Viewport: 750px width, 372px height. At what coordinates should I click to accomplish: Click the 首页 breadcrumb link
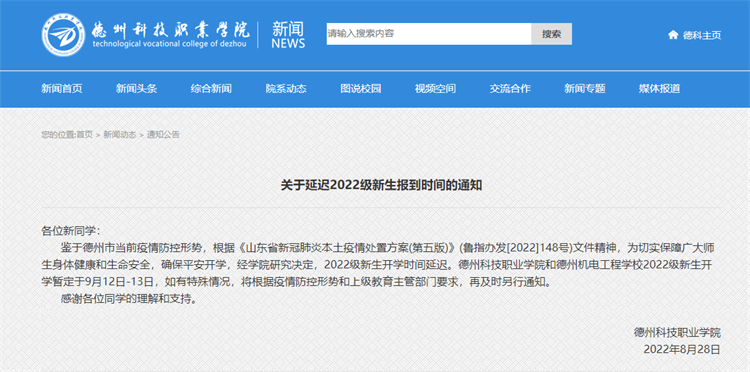pyautogui.click(x=85, y=135)
